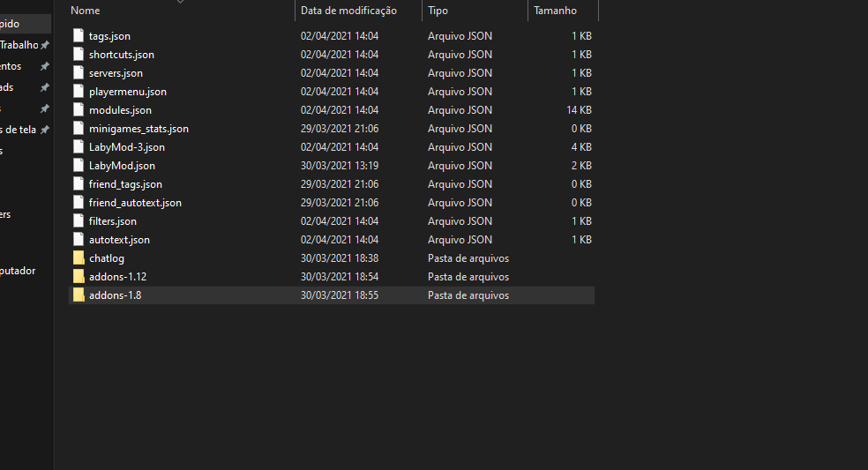Click the chatlog folder icon
Image resolution: width=868 pixels, height=470 pixels.
(x=79, y=258)
